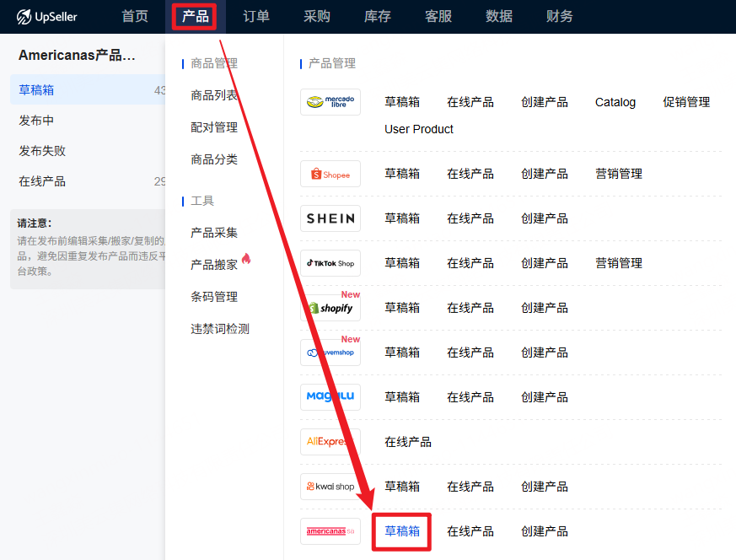
Task: Click the Magalu platform logo
Action: [x=330, y=397]
